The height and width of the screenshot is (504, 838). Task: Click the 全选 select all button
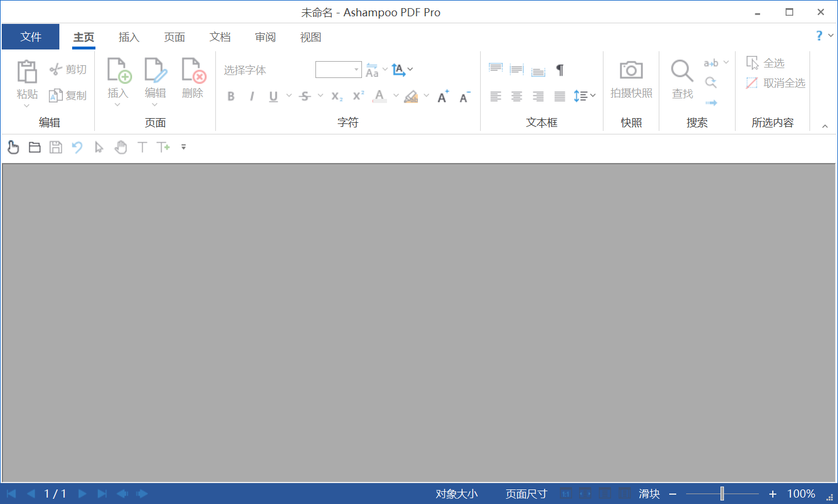pyautogui.click(x=766, y=63)
